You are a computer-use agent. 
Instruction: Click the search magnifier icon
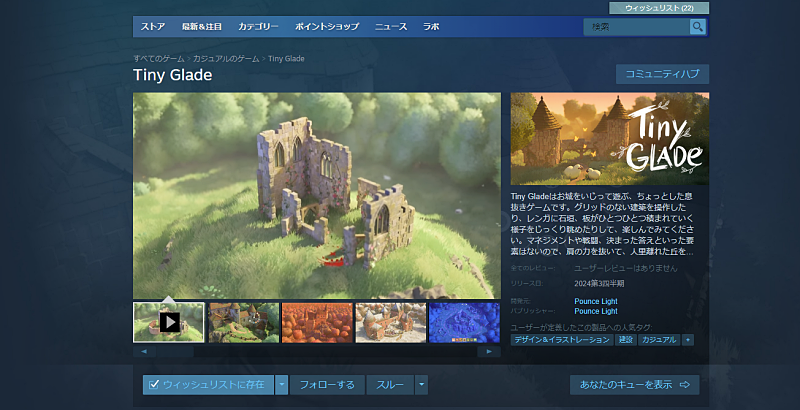pos(697,27)
